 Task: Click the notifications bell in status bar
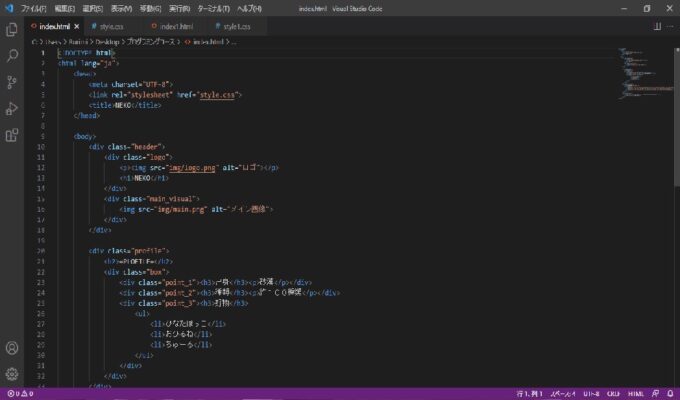(671, 394)
